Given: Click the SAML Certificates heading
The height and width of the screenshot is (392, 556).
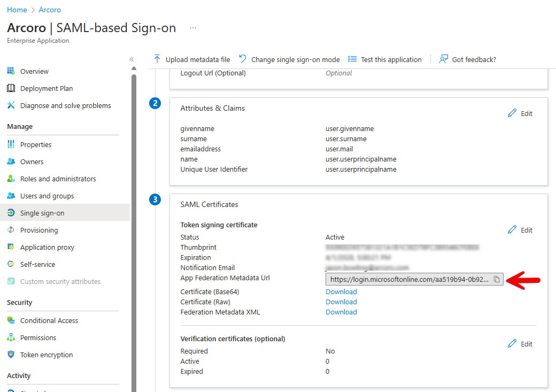Looking at the screenshot, I should point(209,204).
